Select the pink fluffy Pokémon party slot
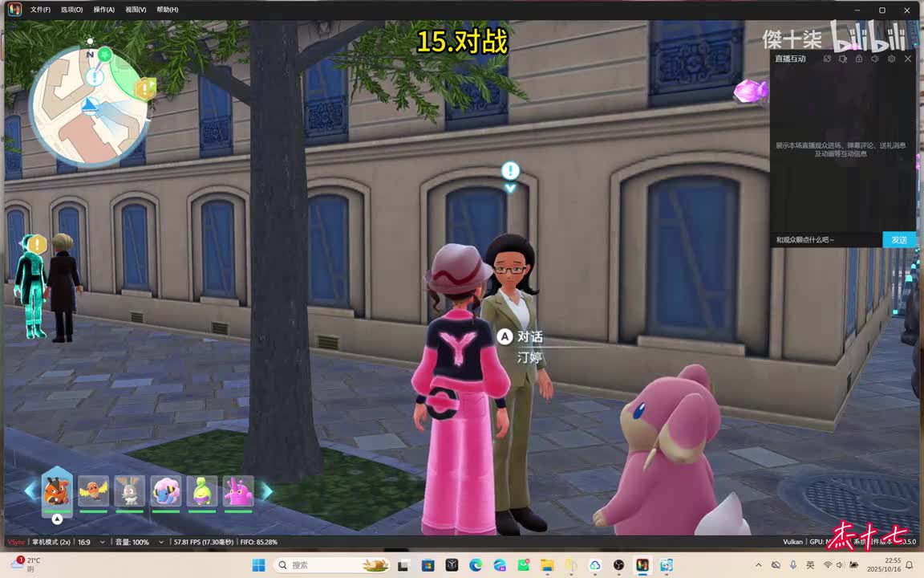Viewport: 924px width, 578px height. coord(166,491)
